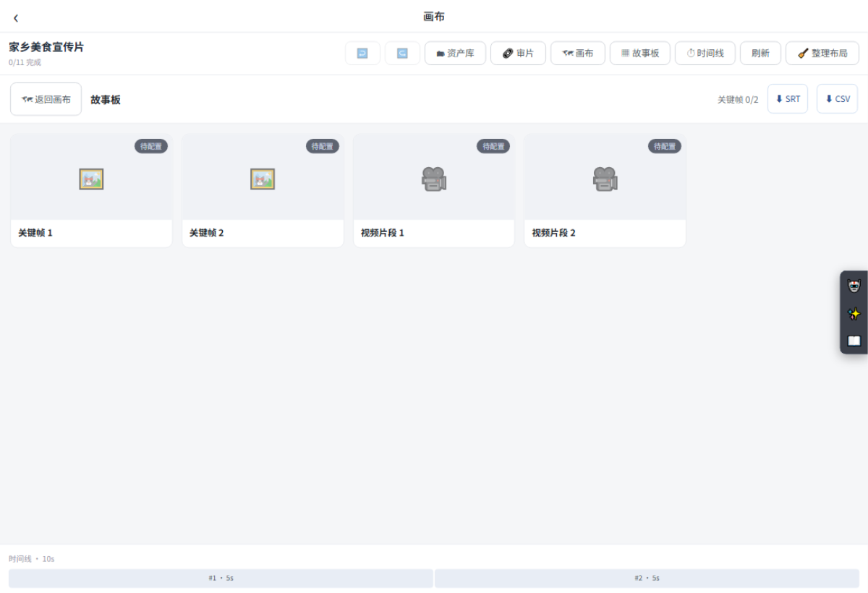This screenshot has height=593, width=868.
Task: Click 整理布局 to tidy the layout
Action: pyautogui.click(x=822, y=54)
